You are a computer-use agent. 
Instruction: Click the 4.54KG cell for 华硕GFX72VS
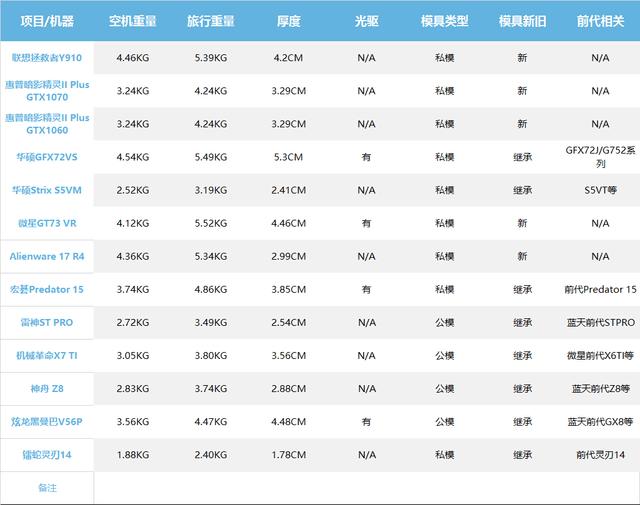(x=133, y=157)
